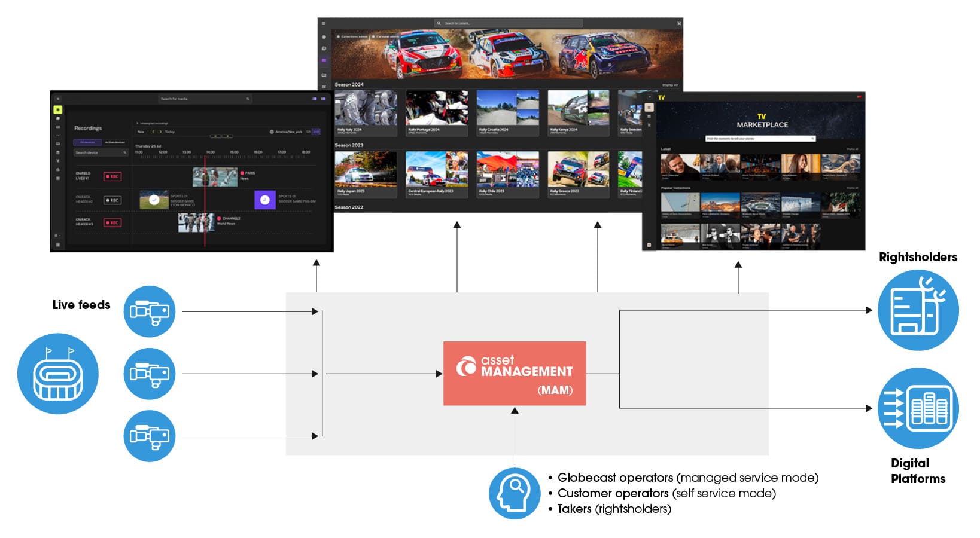Click Takers (rightsholders) bullet
The height and width of the screenshot is (538, 980).
point(614,509)
